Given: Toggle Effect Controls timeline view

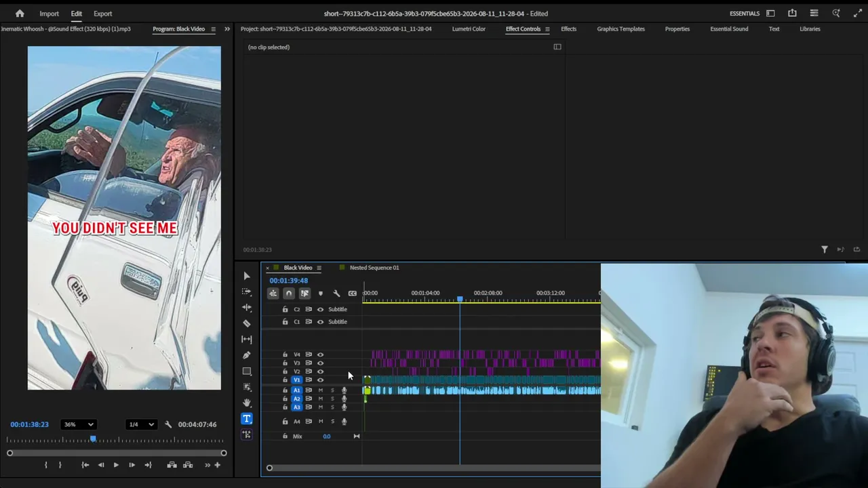Looking at the screenshot, I should (x=557, y=47).
